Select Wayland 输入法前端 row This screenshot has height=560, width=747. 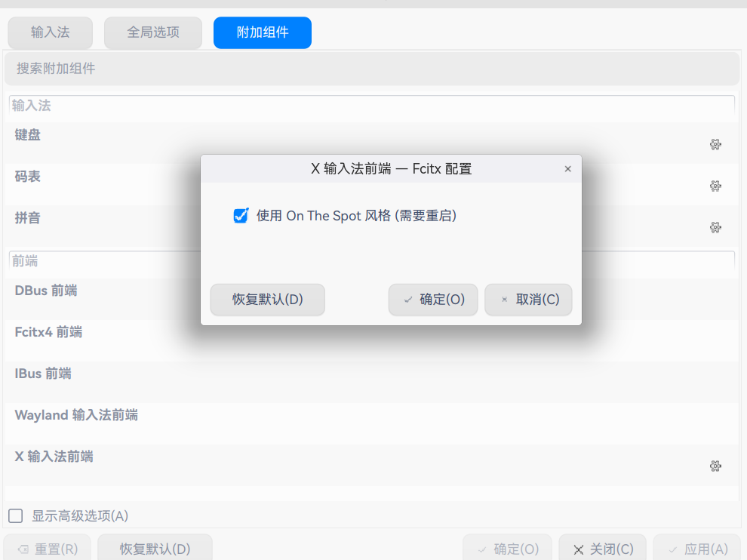click(371, 423)
